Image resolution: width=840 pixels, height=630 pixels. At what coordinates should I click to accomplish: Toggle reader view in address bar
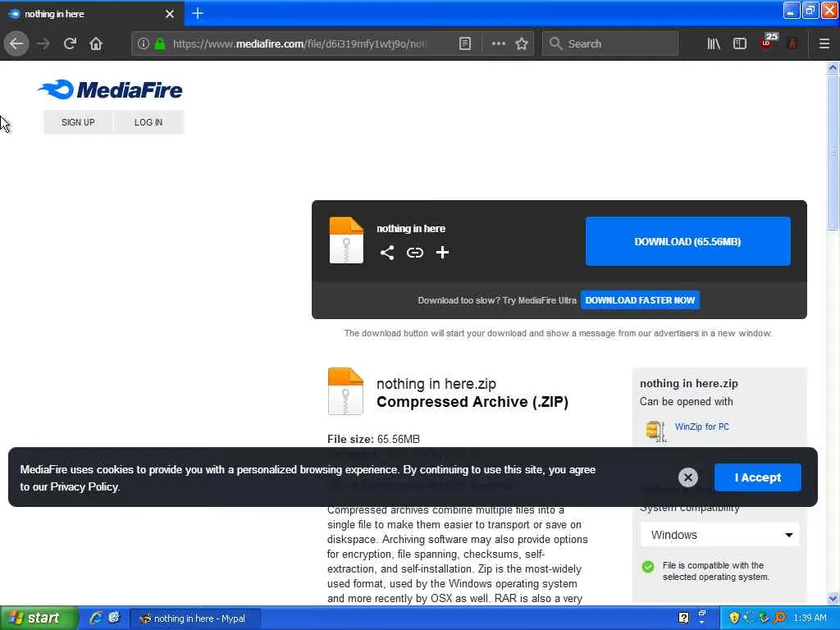click(x=465, y=43)
